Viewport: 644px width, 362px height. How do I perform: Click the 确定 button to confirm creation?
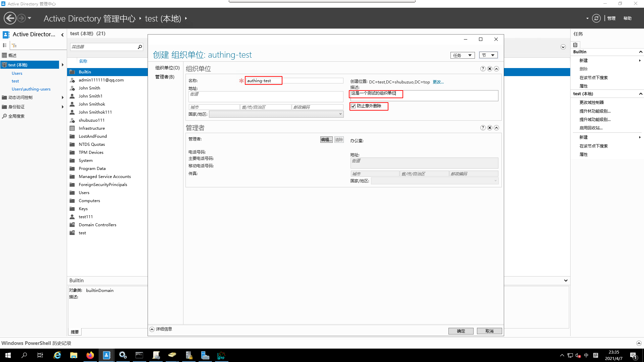461,331
